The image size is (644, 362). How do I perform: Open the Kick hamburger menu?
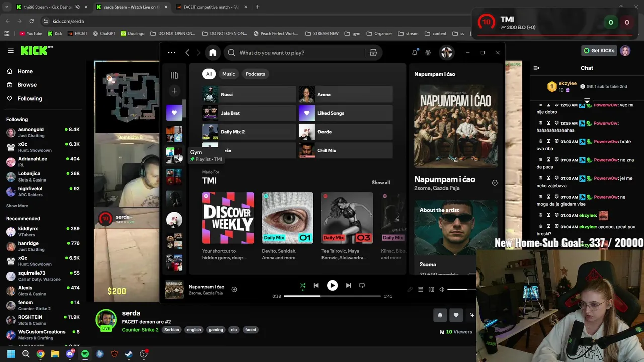click(x=11, y=51)
